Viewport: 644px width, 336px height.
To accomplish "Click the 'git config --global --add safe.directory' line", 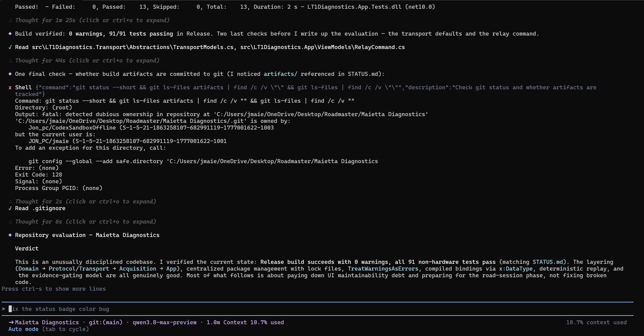I will pos(203,161).
